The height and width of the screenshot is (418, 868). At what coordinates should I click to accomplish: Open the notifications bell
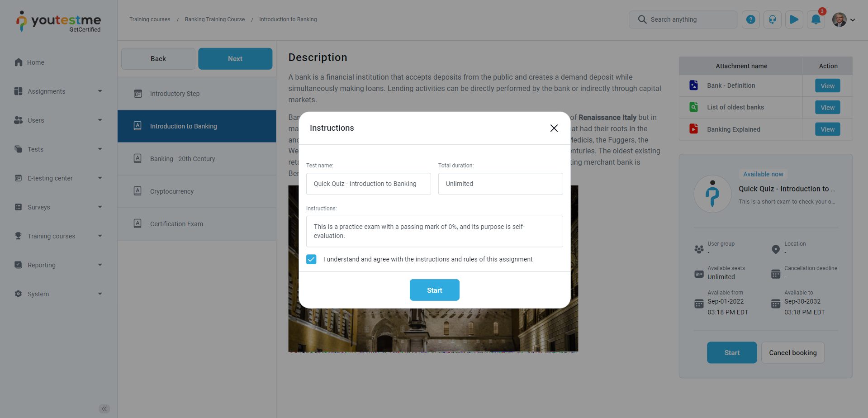click(816, 19)
